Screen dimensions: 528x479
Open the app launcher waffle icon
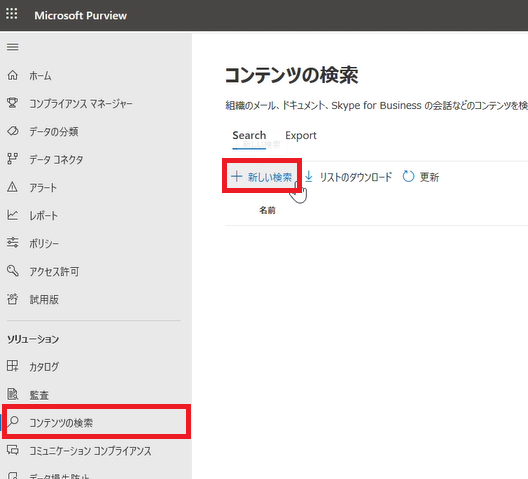[12, 14]
